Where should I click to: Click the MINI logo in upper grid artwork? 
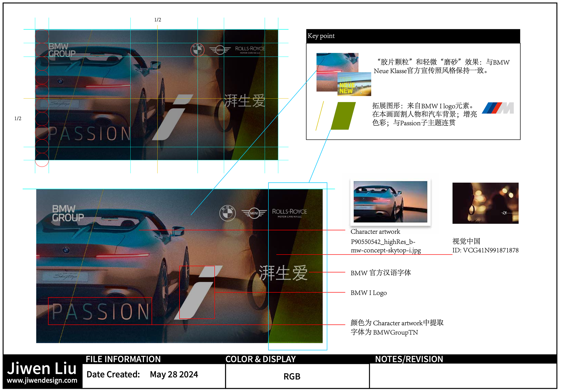(x=220, y=50)
